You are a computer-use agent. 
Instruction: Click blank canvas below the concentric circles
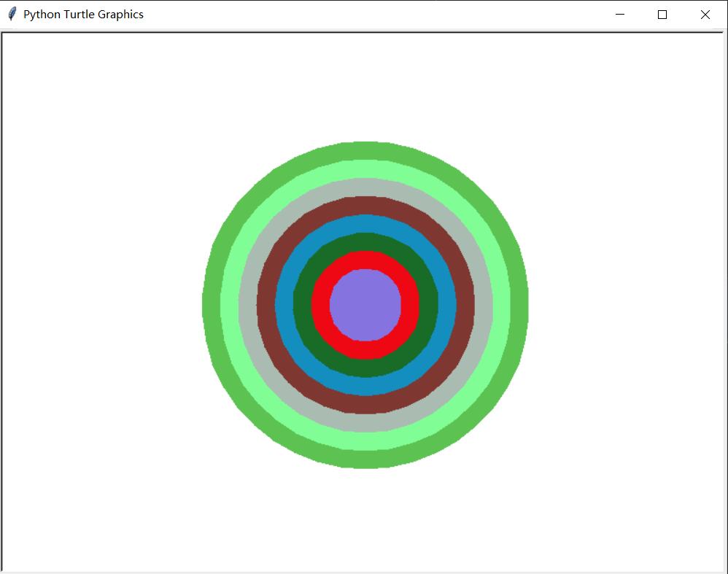(x=365, y=520)
